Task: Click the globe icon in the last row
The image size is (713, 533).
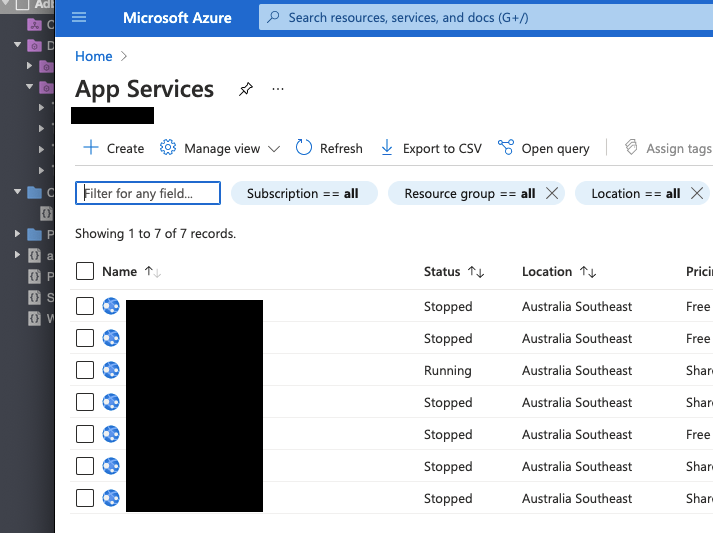Action: point(111,498)
